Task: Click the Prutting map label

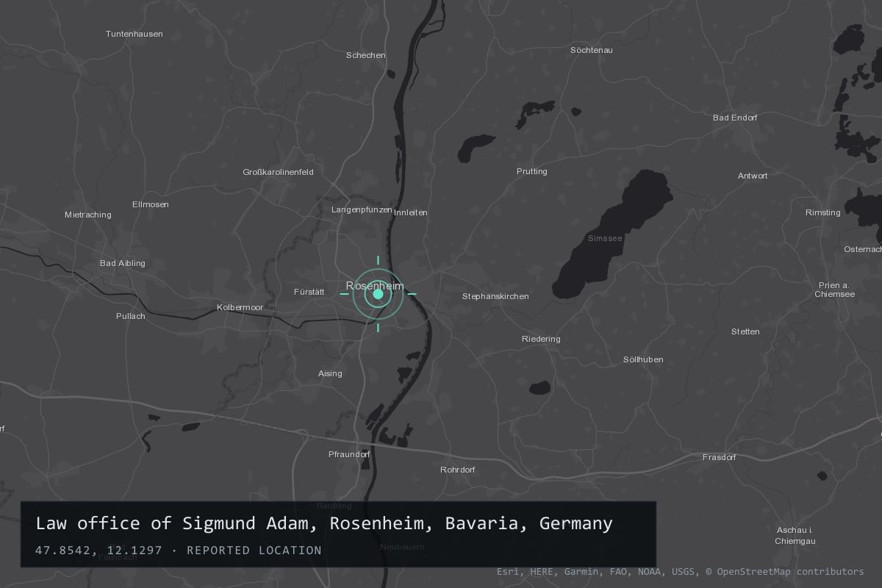Action: tap(532, 171)
